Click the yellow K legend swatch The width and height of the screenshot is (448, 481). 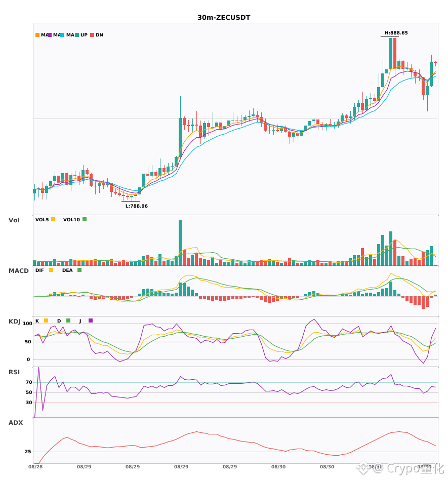coord(46,320)
